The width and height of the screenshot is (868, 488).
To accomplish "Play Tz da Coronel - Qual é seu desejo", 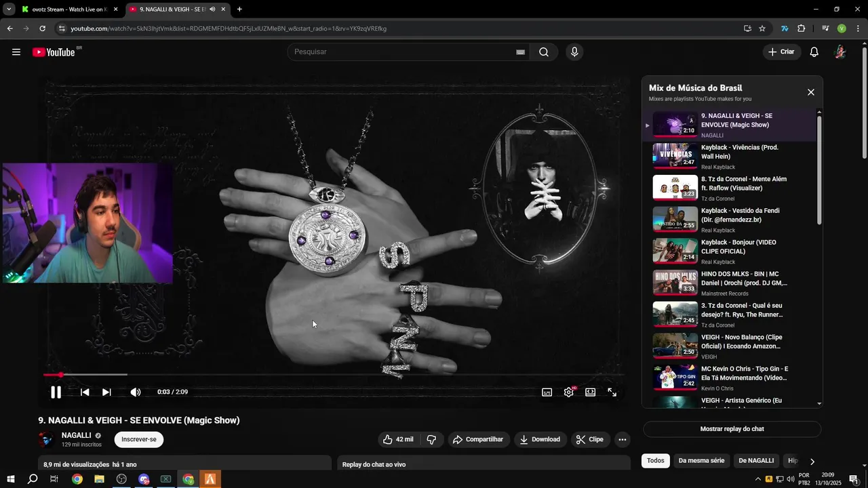I will click(x=730, y=314).
